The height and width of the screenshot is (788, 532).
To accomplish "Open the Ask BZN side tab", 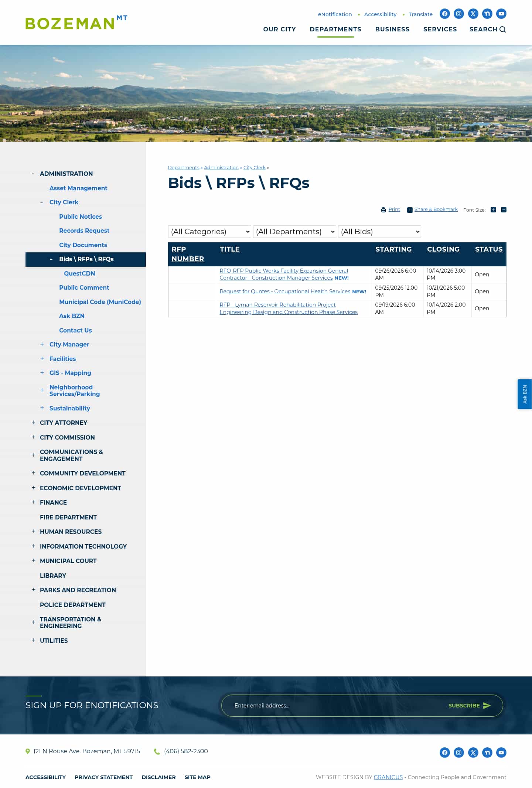I will [525, 394].
